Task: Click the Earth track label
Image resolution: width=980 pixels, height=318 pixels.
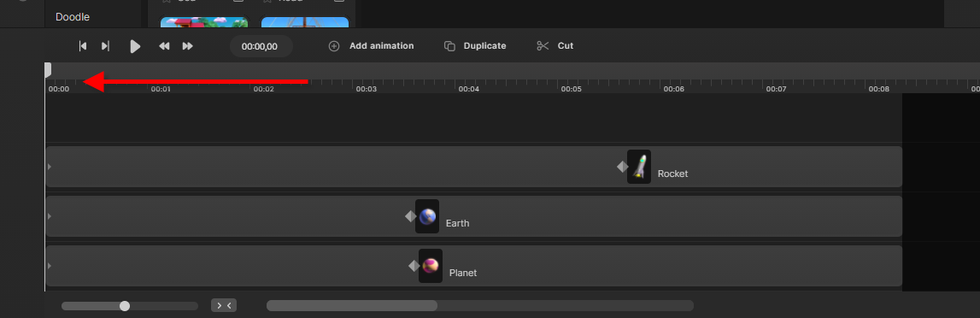Action: [457, 223]
